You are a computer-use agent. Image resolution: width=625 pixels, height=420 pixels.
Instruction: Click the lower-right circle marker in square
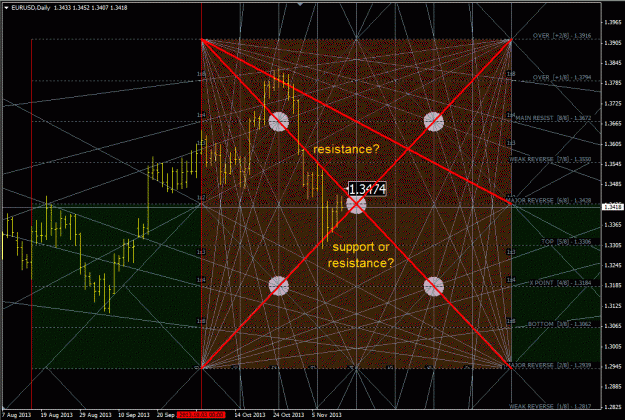[x=433, y=286]
